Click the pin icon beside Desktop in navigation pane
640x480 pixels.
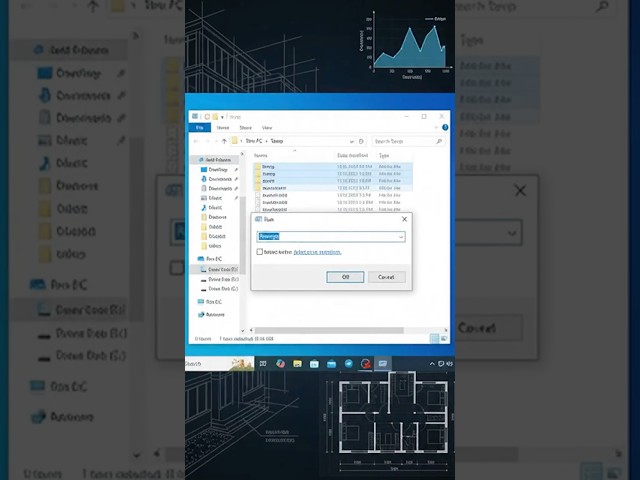[236, 169]
